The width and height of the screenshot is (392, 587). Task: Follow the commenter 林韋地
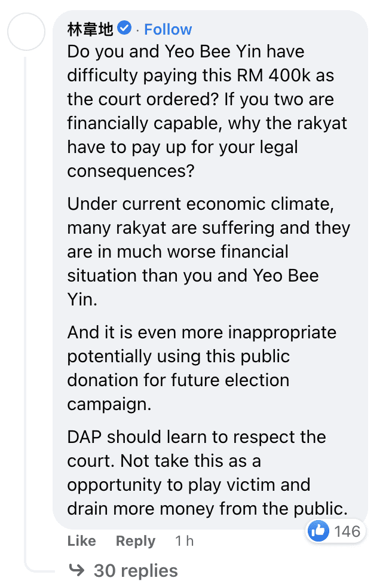[x=168, y=29]
